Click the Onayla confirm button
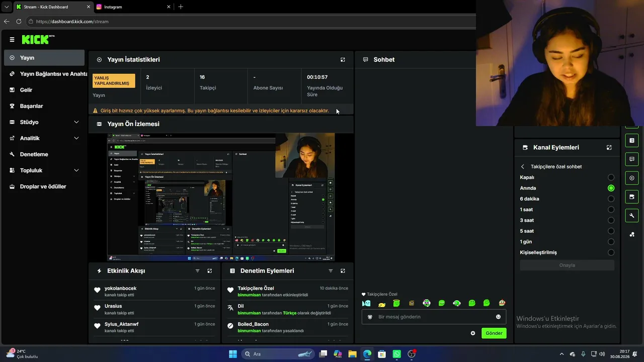The image size is (644, 362). tap(567, 265)
